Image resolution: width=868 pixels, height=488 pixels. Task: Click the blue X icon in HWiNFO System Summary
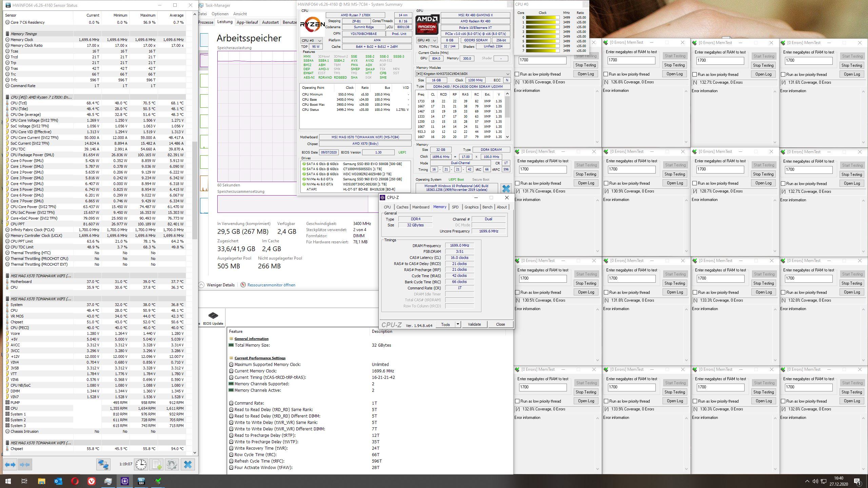[506, 188]
